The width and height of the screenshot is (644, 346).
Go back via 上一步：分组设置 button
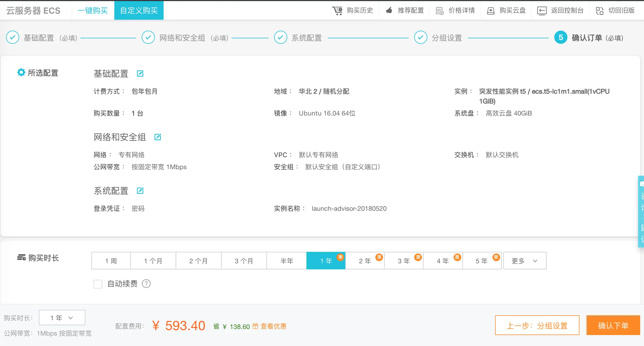537,325
